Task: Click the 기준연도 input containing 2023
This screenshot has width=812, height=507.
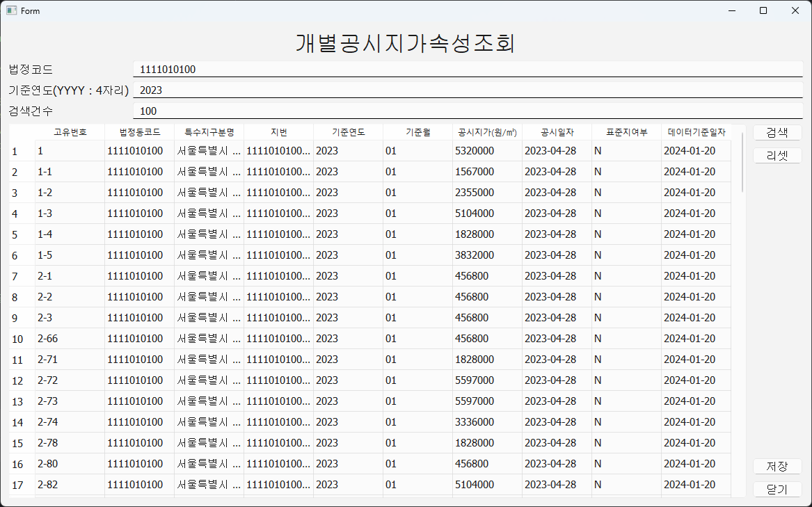Action: 468,90
